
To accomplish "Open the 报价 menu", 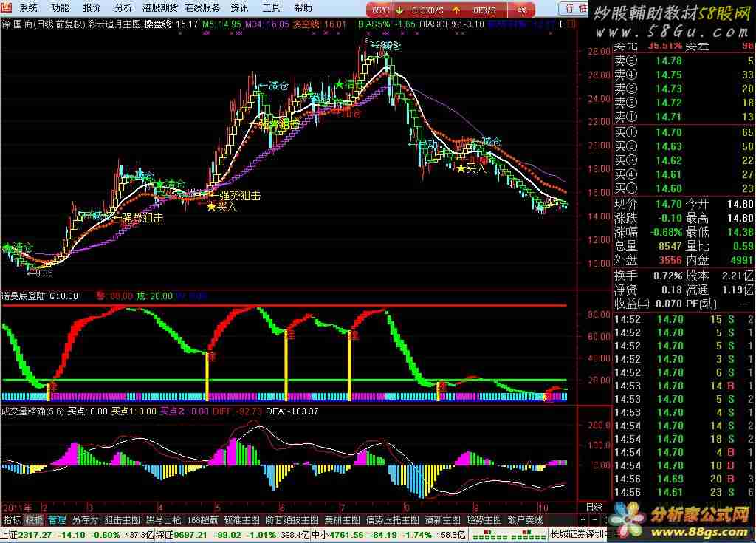I will pyautogui.click(x=92, y=7).
